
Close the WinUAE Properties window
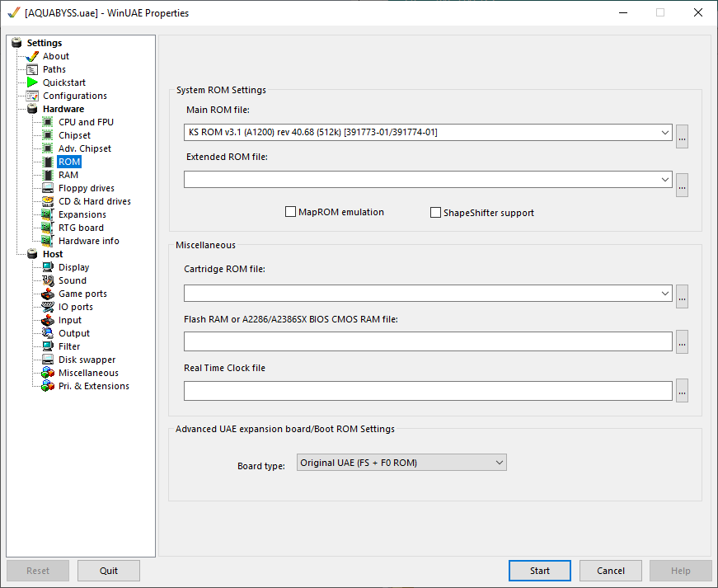(698, 13)
